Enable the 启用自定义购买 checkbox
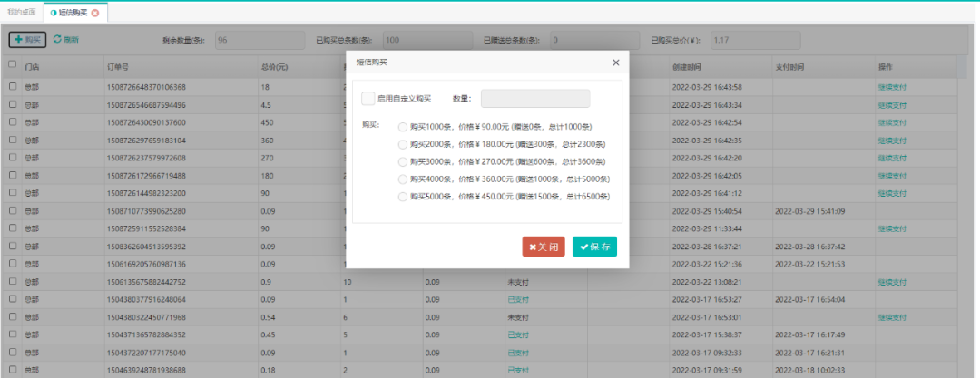 367,98
